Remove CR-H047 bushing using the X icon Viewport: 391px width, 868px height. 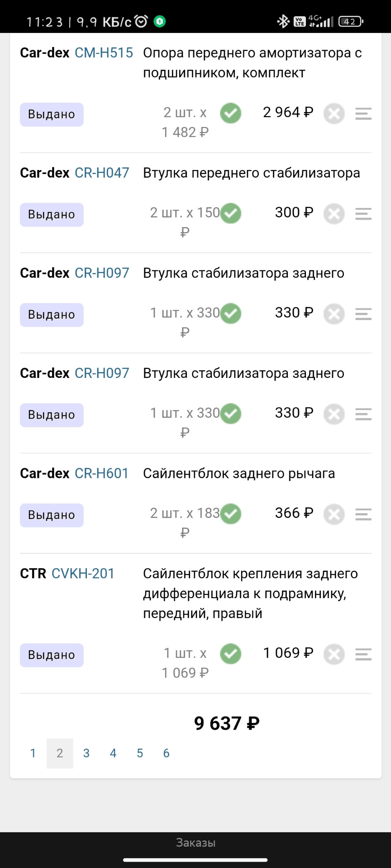pyautogui.click(x=334, y=213)
